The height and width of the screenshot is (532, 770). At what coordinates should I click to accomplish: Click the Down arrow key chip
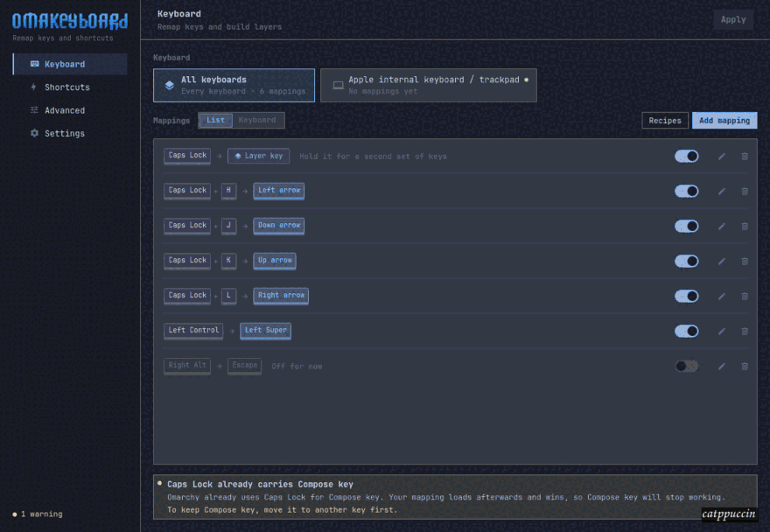[x=278, y=226]
